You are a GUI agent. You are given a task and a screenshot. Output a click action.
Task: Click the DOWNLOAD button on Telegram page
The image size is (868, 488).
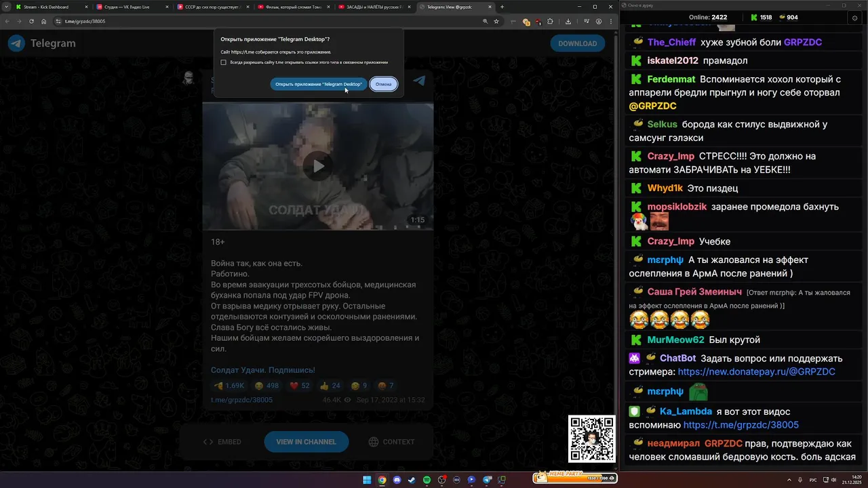(x=578, y=43)
